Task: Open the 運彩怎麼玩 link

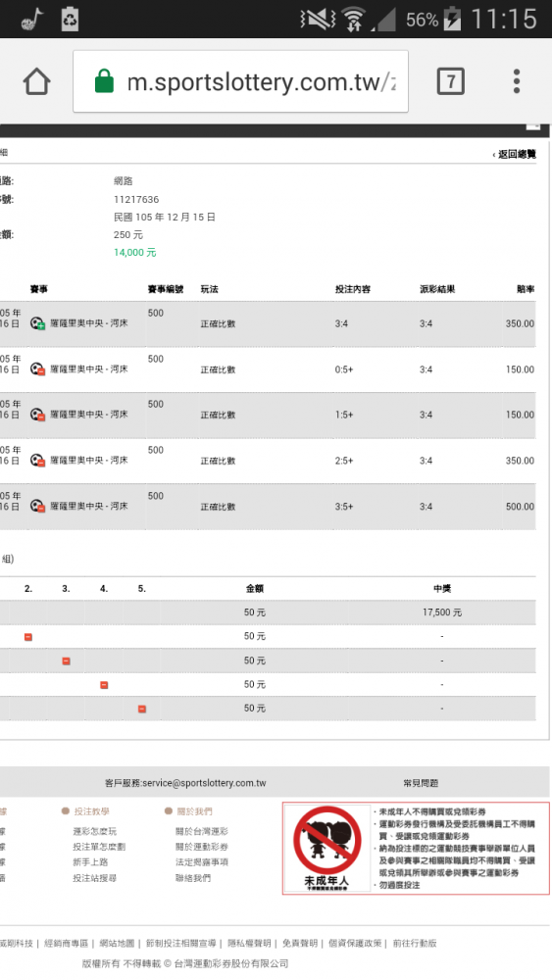Action: tap(94, 831)
